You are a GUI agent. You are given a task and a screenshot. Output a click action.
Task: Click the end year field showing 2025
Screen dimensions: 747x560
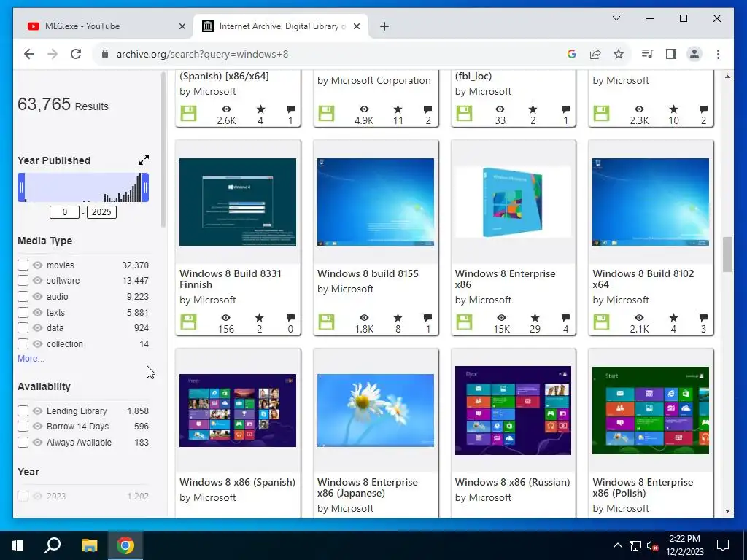point(101,212)
